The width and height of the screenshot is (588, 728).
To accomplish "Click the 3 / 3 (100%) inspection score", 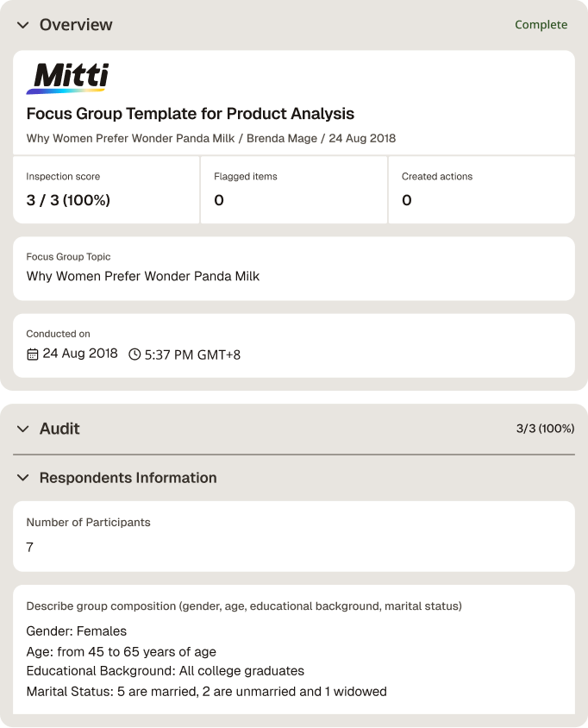I will coord(68,200).
